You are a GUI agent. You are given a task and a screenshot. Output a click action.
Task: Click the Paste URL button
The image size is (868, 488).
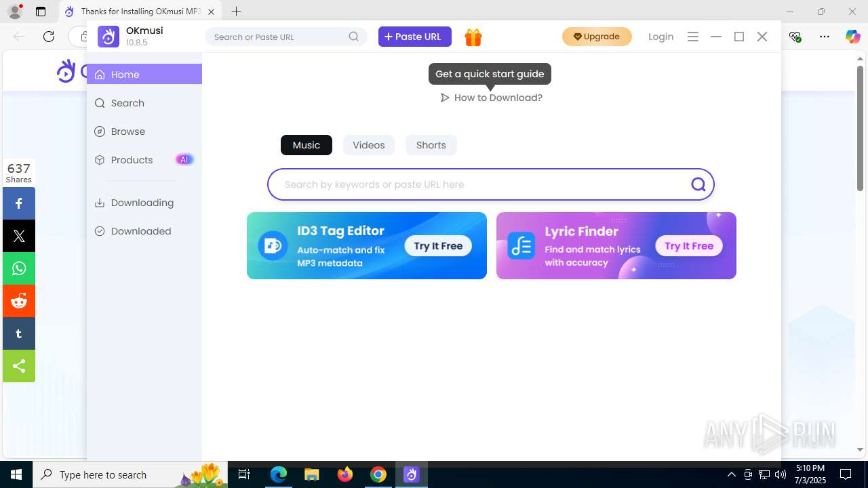tap(415, 37)
